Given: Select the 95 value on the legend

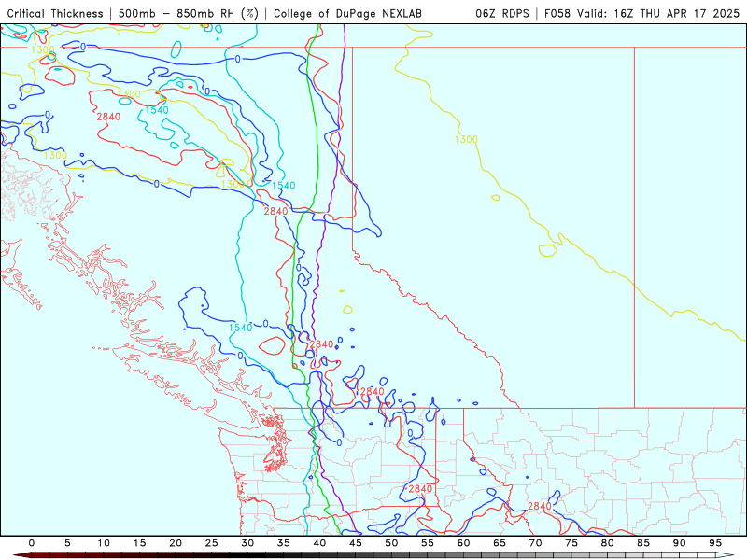Looking at the screenshot, I should 715,543.
